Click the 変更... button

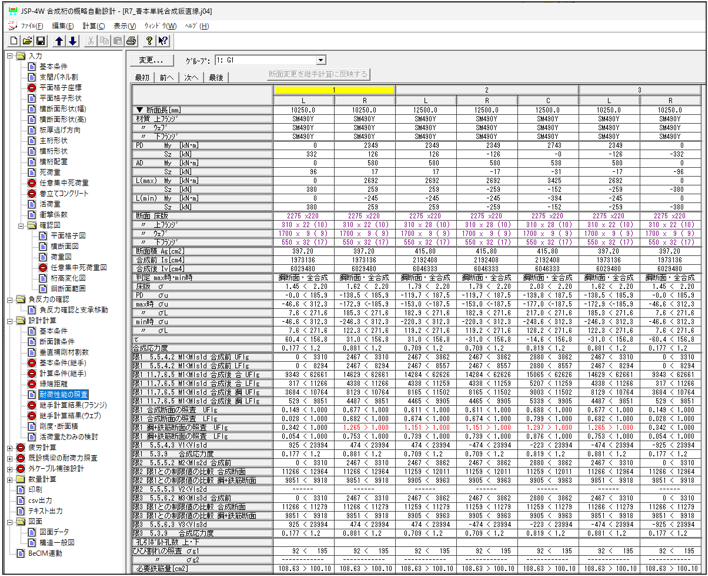[x=151, y=61]
